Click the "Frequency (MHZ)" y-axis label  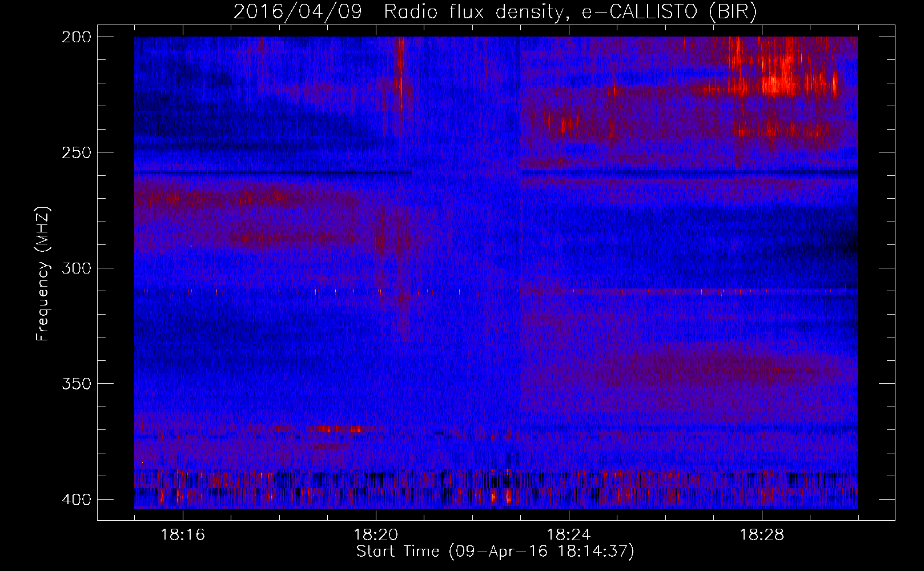[43, 274]
